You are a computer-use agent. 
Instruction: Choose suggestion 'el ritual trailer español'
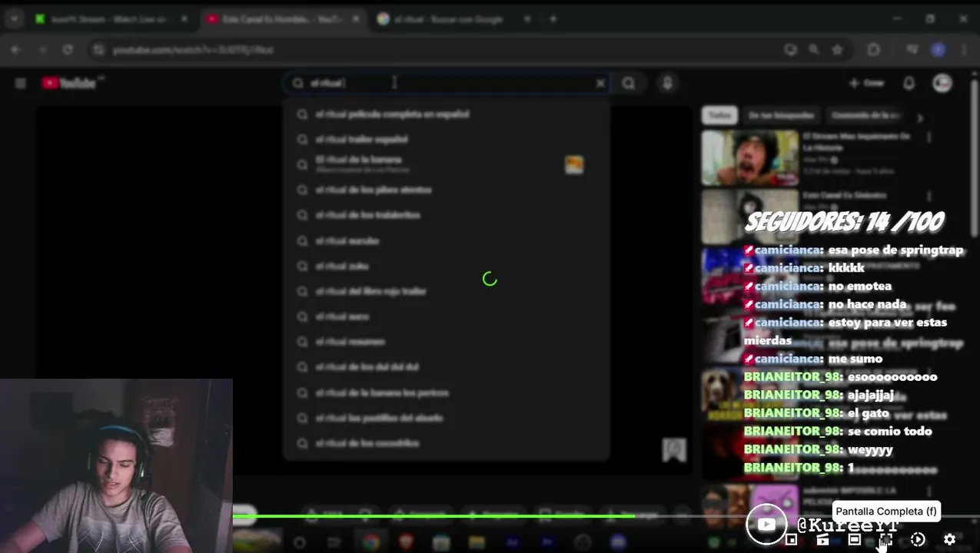pos(446,139)
